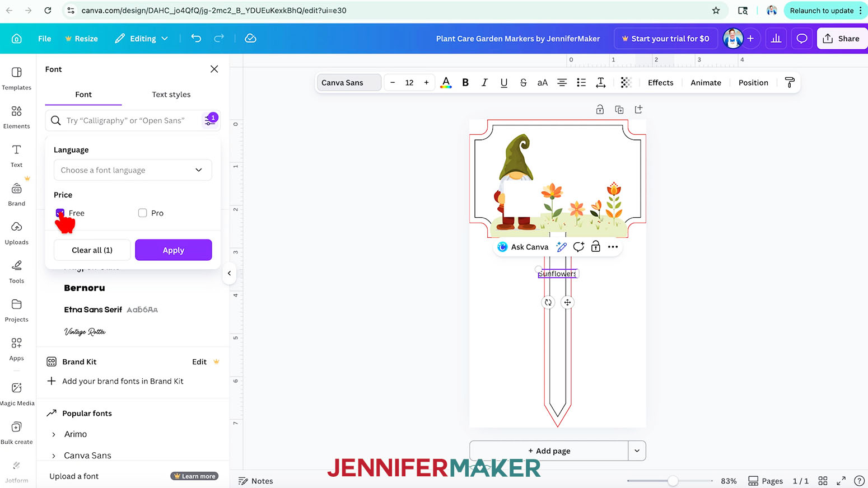The image size is (868, 488).
Task: Open the analytics chart icon
Action: [x=776, y=39]
